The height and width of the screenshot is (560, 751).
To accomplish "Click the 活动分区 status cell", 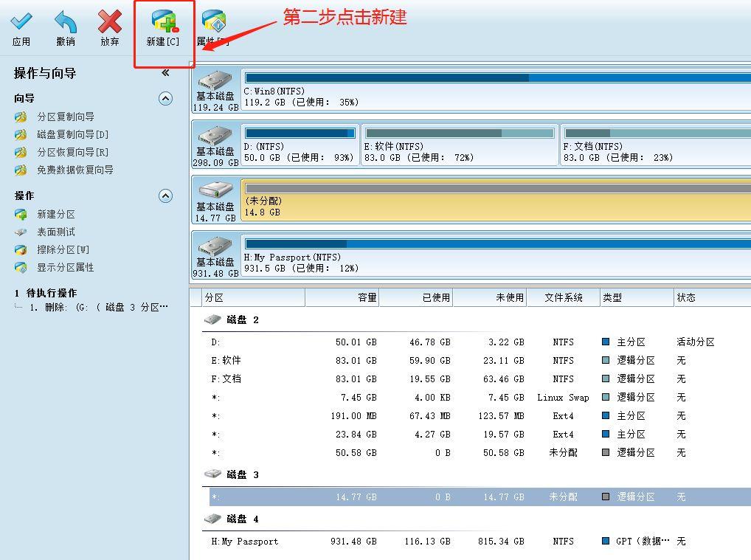I will pyautogui.click(x=696, y=342).
